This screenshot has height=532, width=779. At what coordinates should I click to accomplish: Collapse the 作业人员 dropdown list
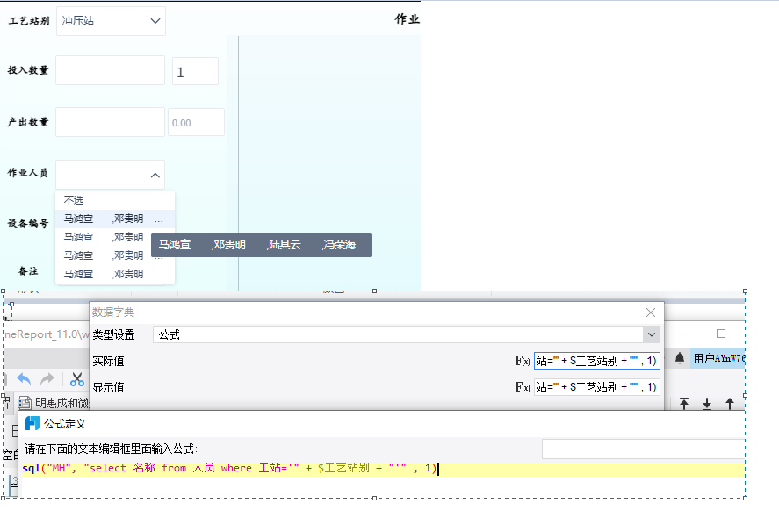coord(155,176)
